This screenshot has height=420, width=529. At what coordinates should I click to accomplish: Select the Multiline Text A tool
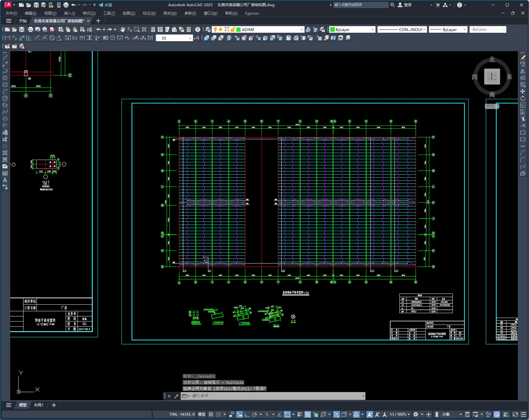point(5,180)
